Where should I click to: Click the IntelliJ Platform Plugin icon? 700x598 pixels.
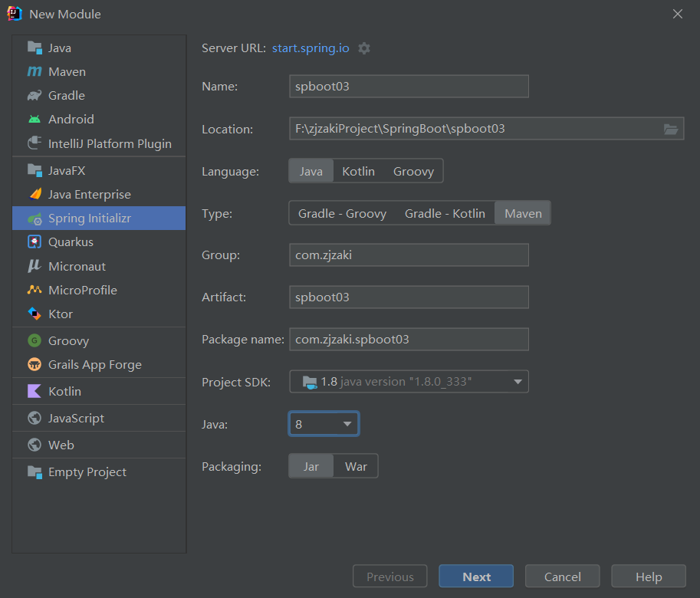click(x=35, y=143)
